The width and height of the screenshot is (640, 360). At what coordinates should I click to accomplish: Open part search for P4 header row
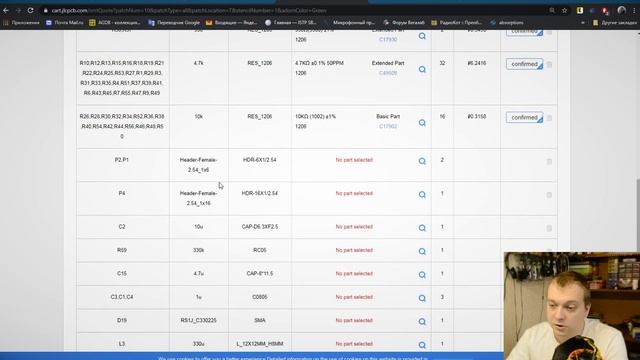[422, 195]
